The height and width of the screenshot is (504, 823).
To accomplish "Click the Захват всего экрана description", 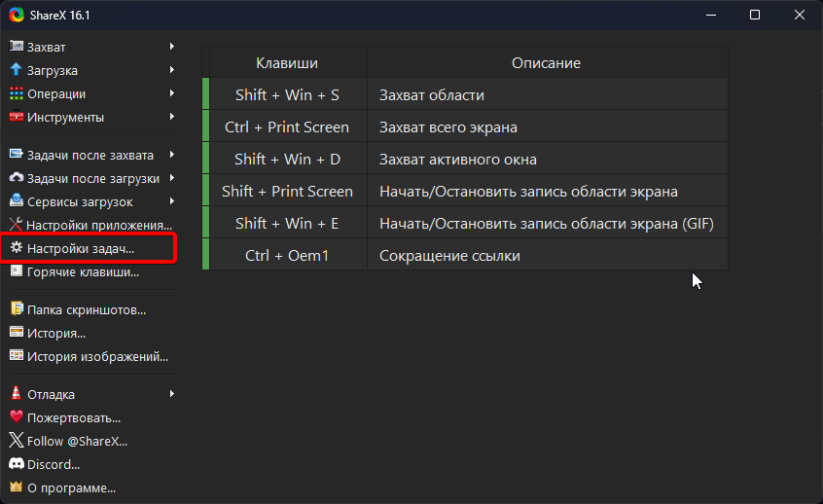I will (x=548, y=126).
